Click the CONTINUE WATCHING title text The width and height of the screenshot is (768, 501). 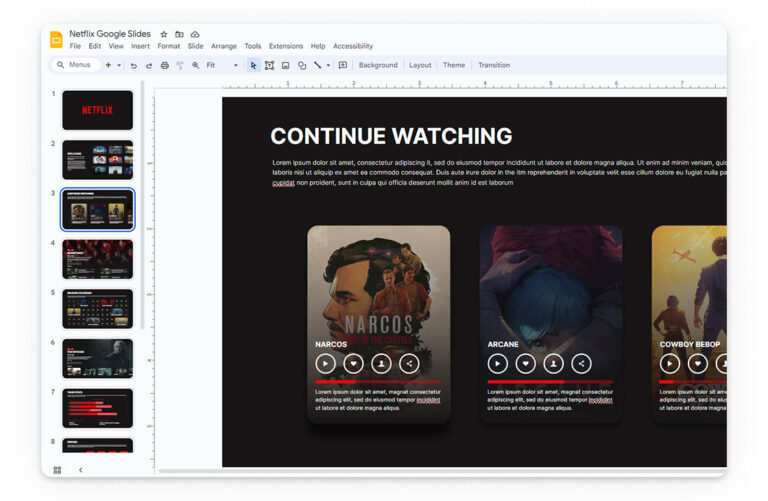[x=391, y=136]
